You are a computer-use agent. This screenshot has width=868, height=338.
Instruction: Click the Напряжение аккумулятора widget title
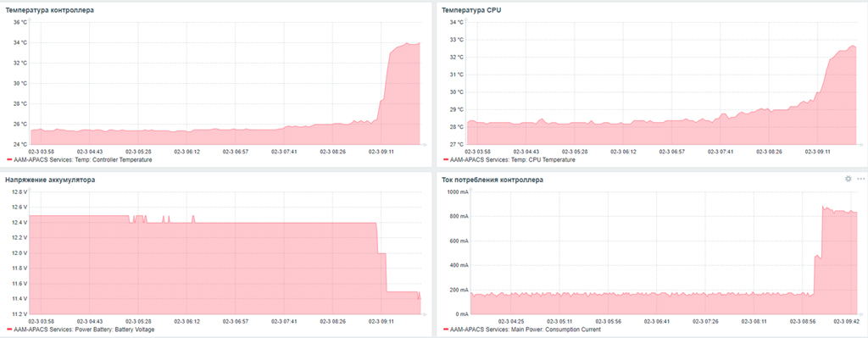[x=50, y=180]
